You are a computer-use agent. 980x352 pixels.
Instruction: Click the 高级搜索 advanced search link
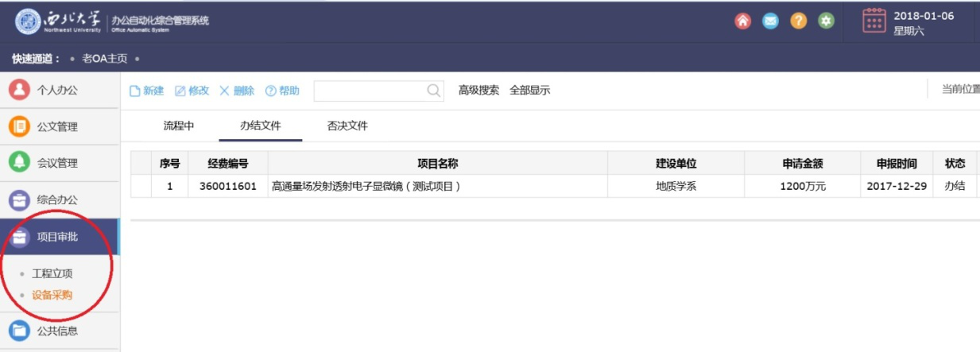478,91
